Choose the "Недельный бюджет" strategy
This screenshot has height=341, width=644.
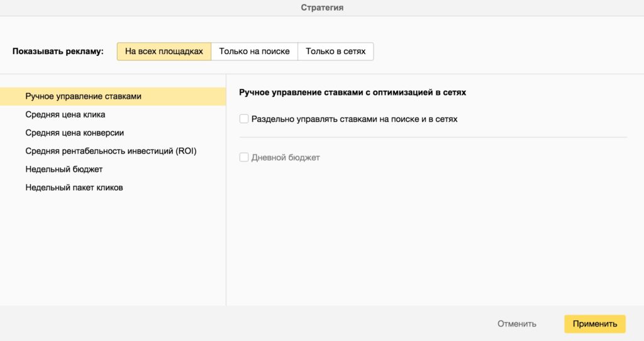click(64, 170)
